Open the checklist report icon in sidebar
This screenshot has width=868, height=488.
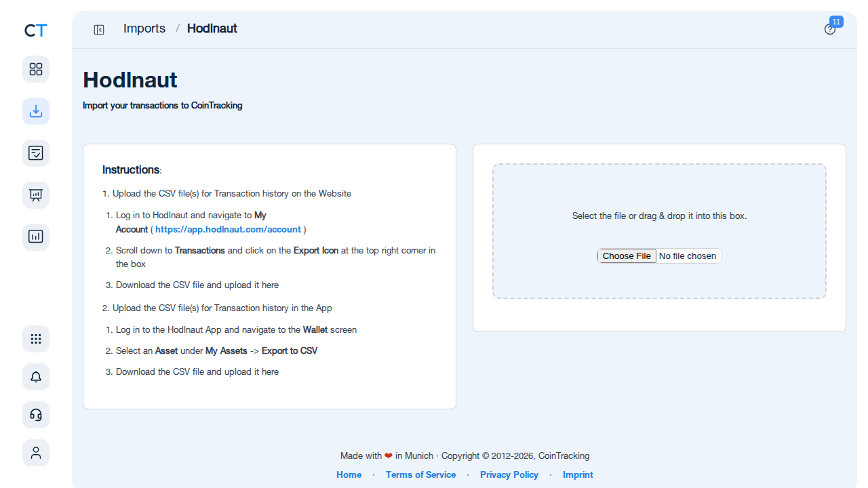(36, 153)
